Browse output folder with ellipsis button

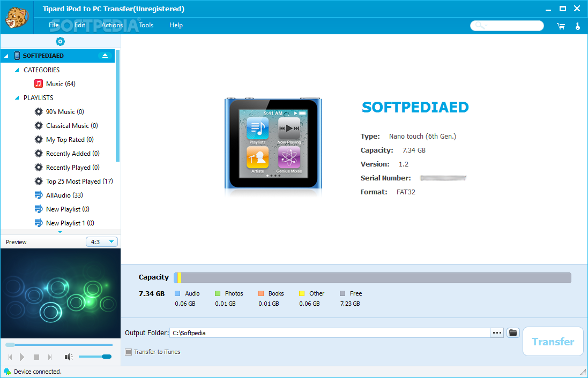point(497,332)
